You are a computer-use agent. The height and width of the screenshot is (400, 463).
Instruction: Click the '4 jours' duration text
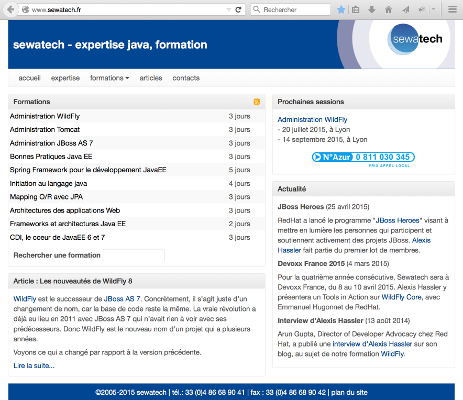[x=239, y=184]
